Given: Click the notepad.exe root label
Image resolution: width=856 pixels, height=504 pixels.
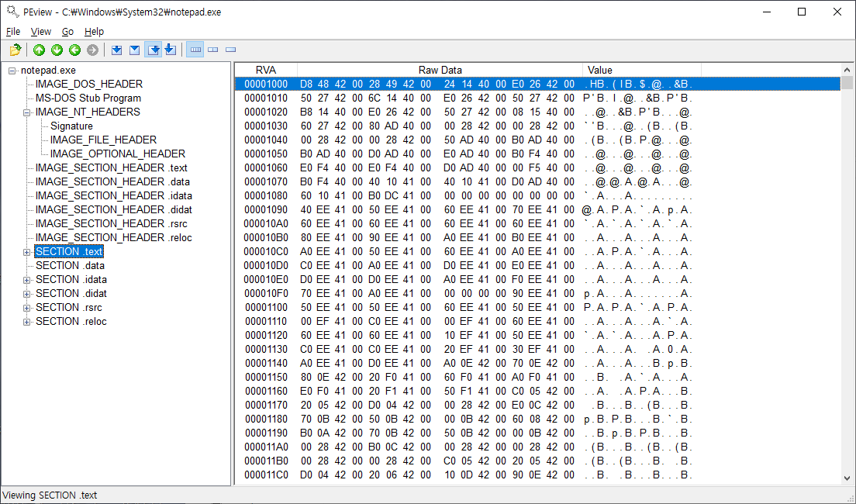Looking at the screenshot, I should (48, 71).
